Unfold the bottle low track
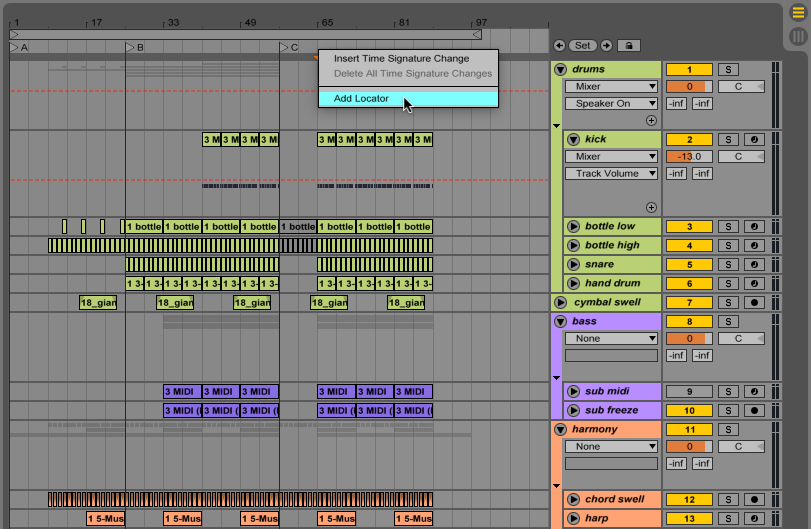Image resolution: width=811 pixels, height=529 pixels. pyautogui.click(x=573, y=226)
